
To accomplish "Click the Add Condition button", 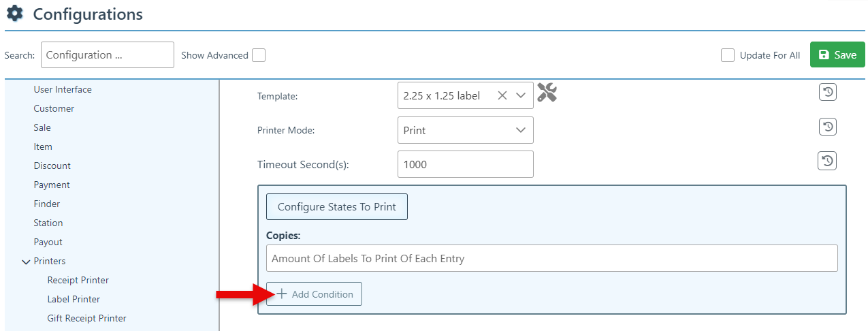I will pyautogui.click(x=314, y=294).
